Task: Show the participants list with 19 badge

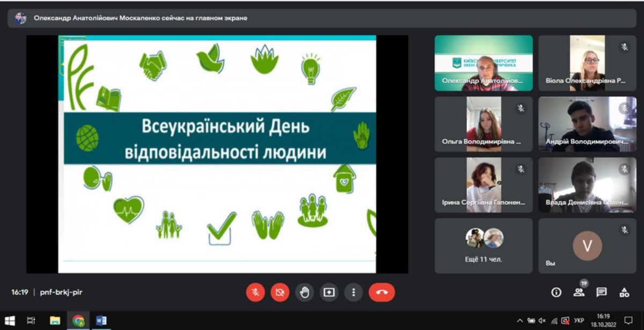Action: tap(579, 292)
